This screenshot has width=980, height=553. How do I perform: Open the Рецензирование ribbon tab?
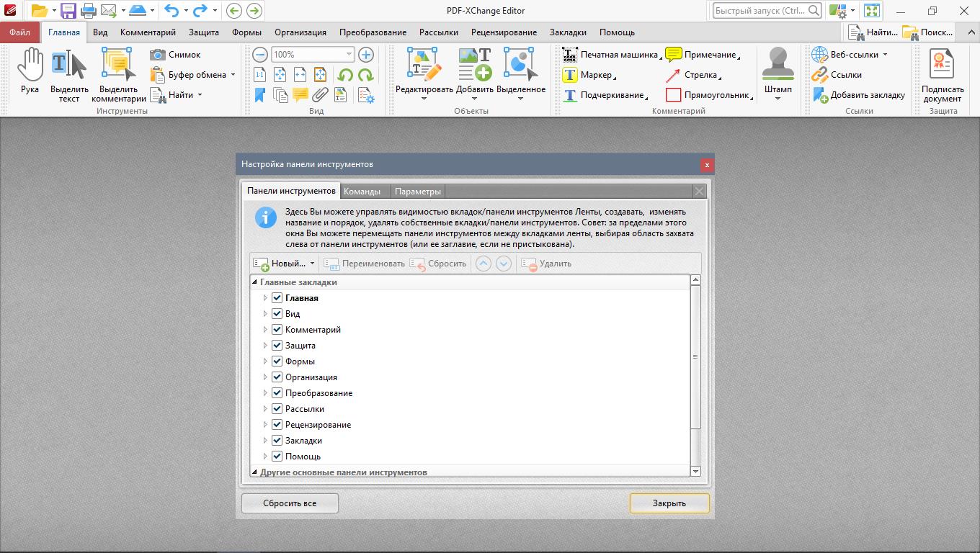pyautogui.click(x=504, y=32)
